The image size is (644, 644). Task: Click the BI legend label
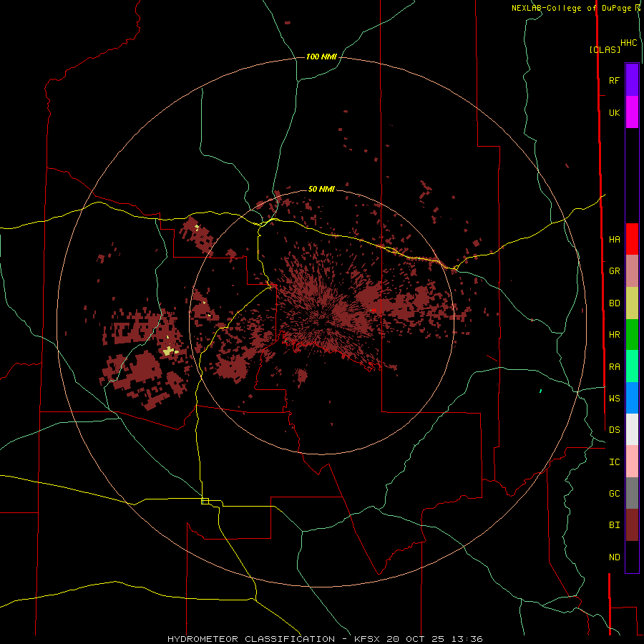pyautogui.click(x=614, y=525)
